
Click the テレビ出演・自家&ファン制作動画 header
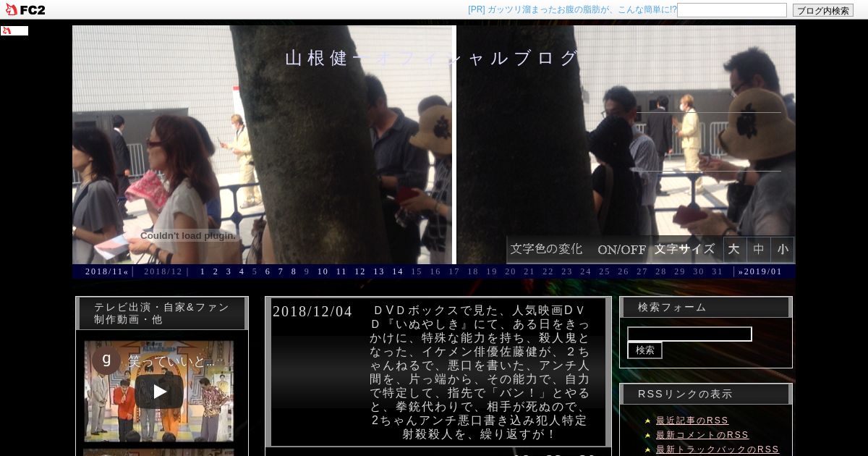162,313
